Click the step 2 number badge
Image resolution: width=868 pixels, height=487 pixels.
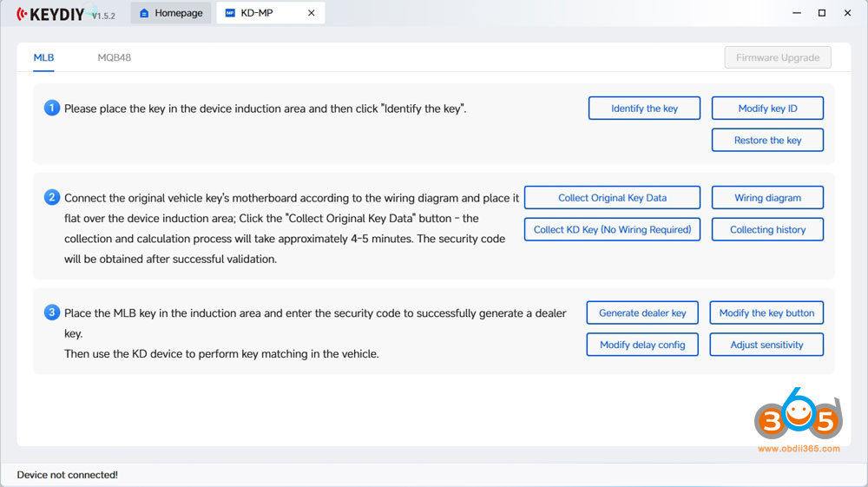coord(52,198)
